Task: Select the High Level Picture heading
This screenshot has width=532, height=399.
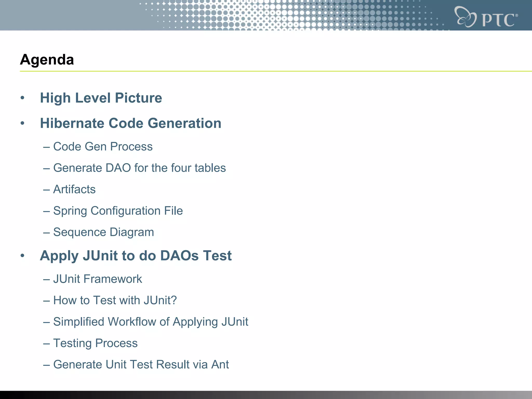Action: [101, 98]
